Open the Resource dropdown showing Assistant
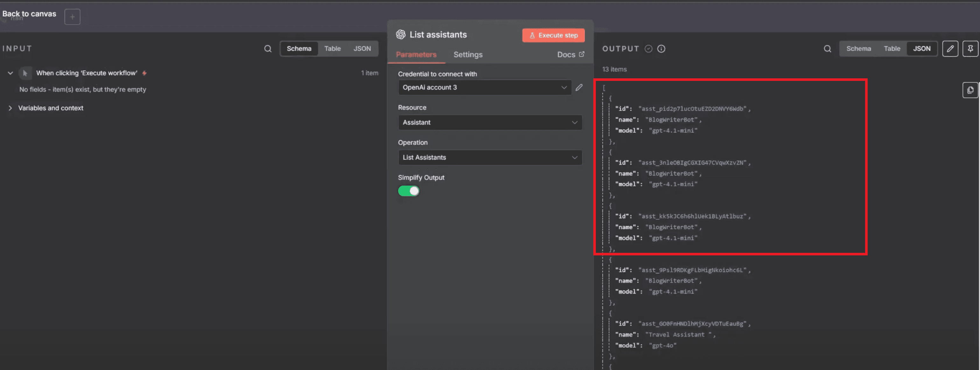The image size is (980, 370). [490, 123]
